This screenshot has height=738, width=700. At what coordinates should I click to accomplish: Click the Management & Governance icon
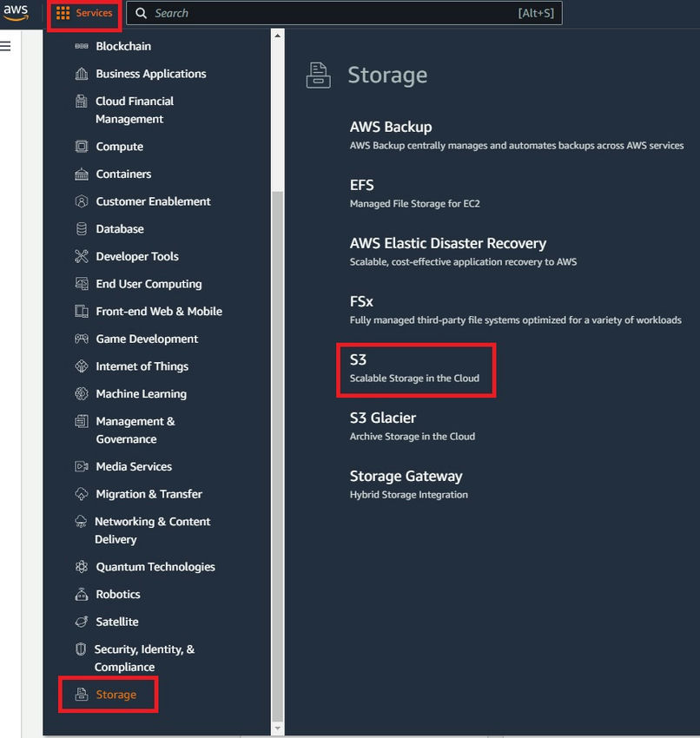tap(82, 421)
